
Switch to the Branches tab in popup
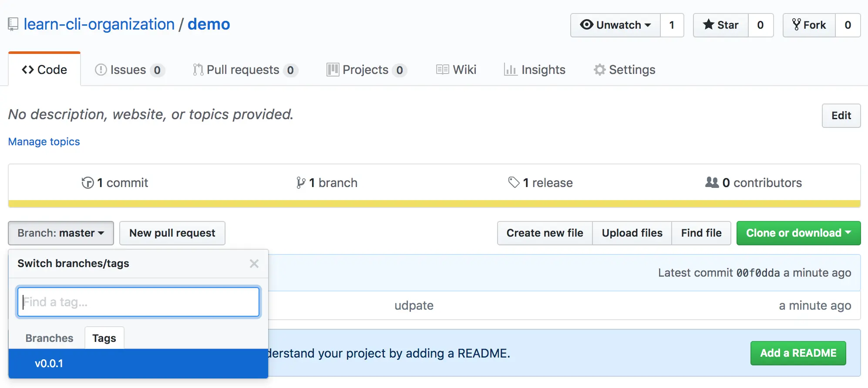[49, 338]
